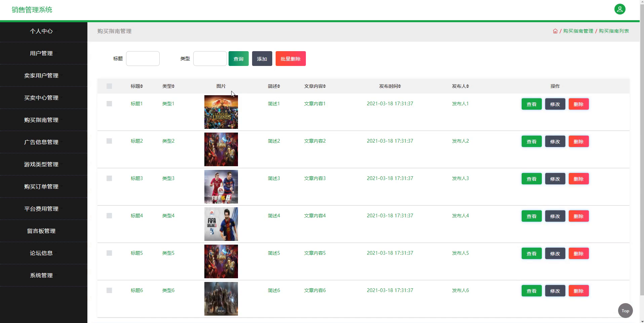Sort by 发布时间 column arrows
The image size is (644, 323).
(399, 86)
